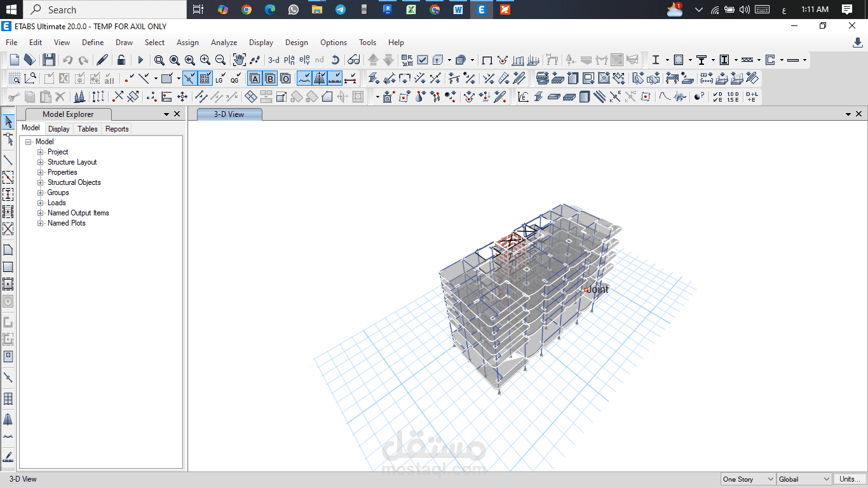
Task: Click the Move points four-arrow icon
Action: coord(182,97)
